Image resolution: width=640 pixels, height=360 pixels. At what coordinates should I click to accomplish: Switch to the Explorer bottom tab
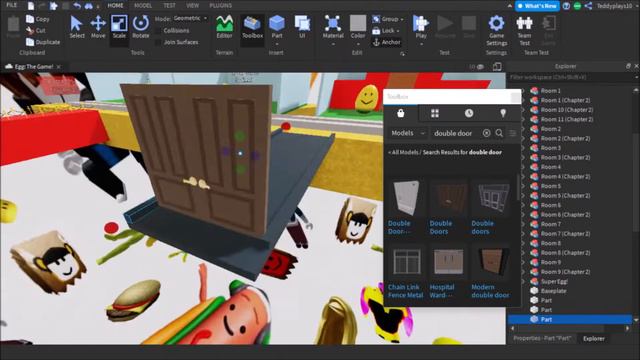coord(594,338)
